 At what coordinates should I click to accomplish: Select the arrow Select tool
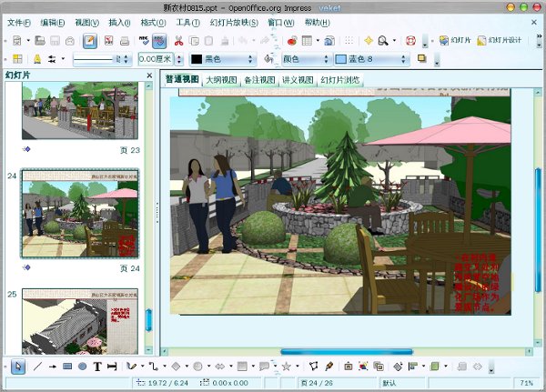(18, 367)
